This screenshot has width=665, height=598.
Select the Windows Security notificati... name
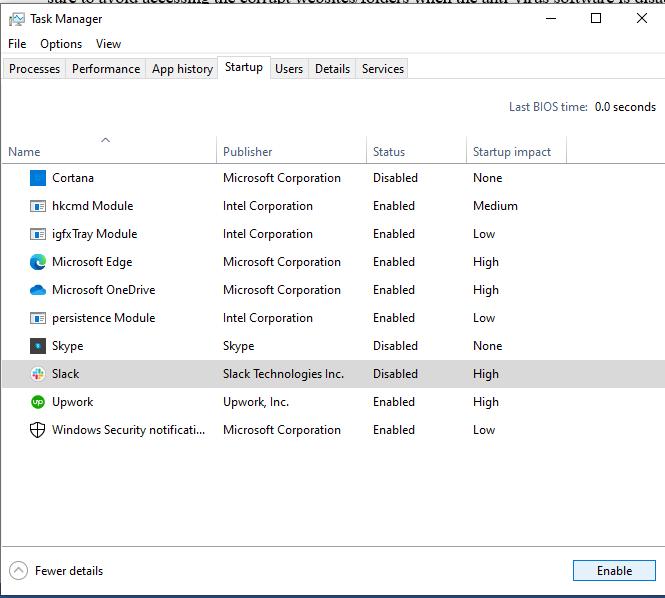click(129, 430)
